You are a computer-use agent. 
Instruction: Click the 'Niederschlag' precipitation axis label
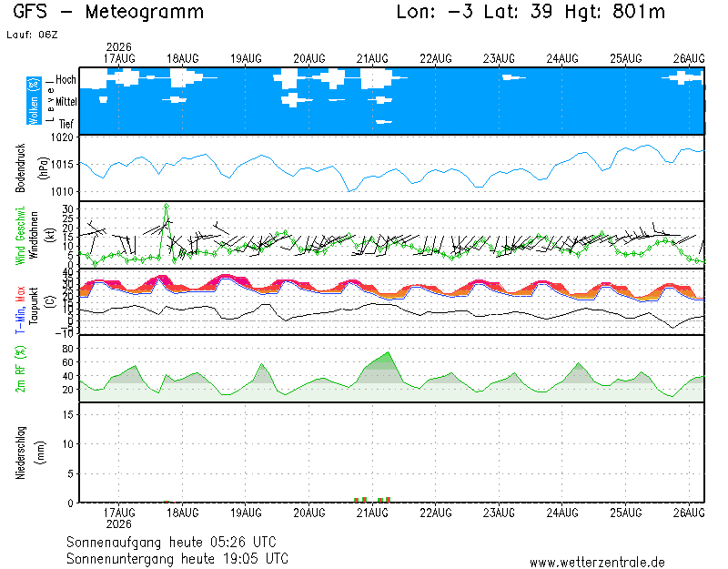[20, 452]
